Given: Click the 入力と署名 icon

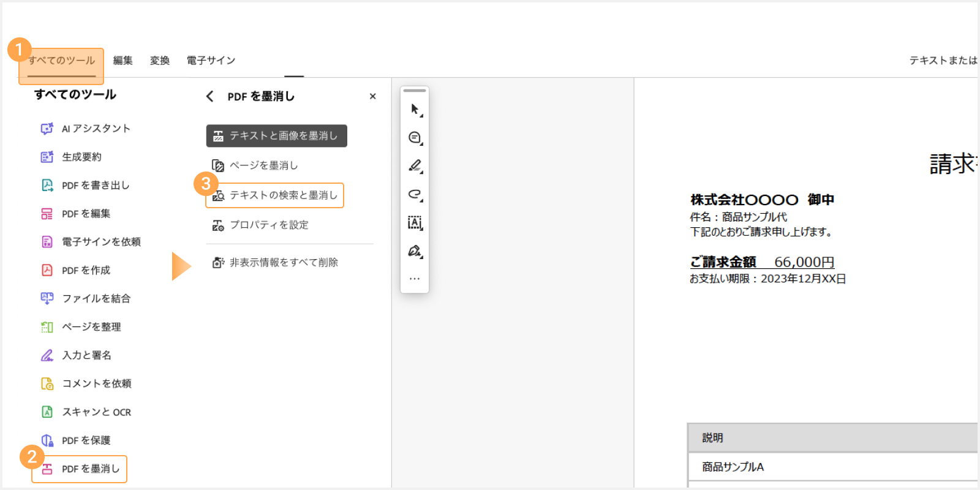Looking at the screenshot, I should (47, 355).
